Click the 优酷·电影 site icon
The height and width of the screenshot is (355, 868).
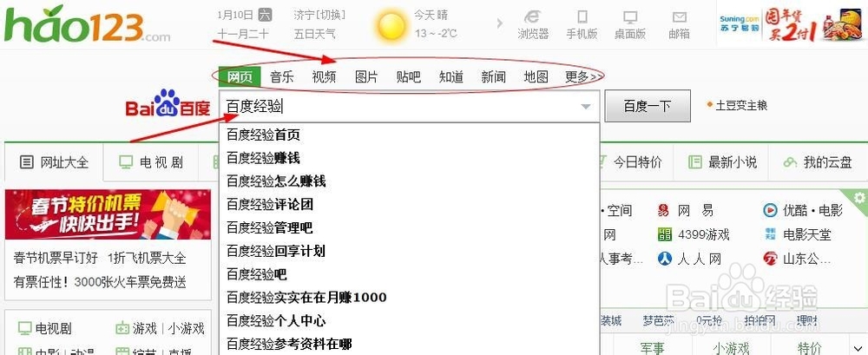tap(770, 210)
